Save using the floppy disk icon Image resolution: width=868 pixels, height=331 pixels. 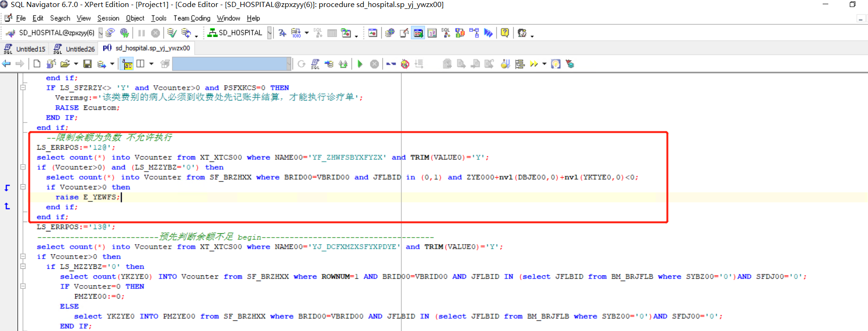click(x=87, y=64)
